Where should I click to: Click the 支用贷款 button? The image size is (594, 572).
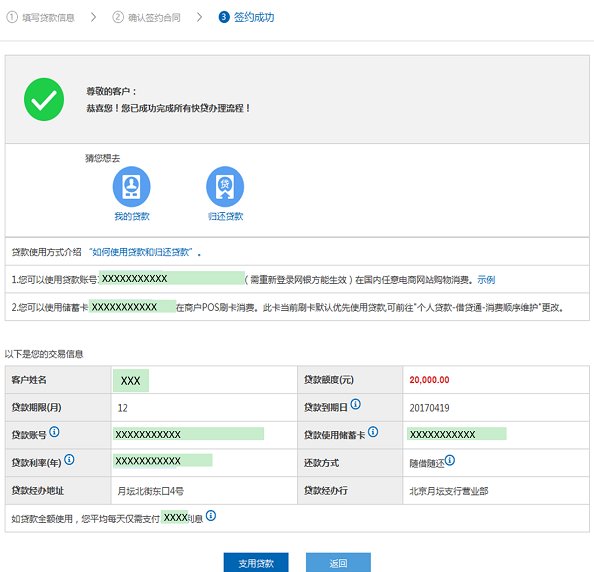click(256, 563)
